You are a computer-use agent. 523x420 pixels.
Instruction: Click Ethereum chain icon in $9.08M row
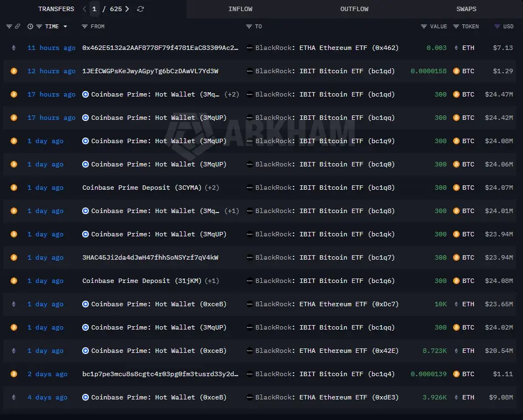coord(14,397)
